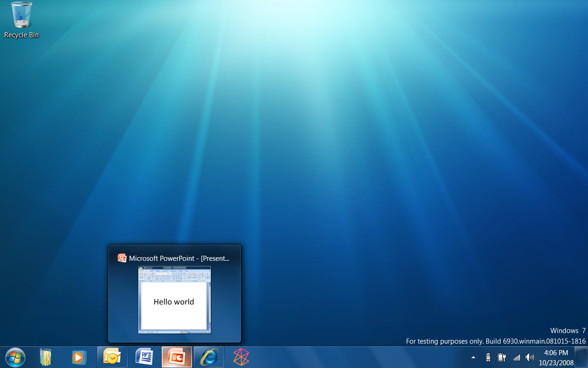Click the PowerPoint icon in the preview header
588x368 pixels.
[122, 258]
